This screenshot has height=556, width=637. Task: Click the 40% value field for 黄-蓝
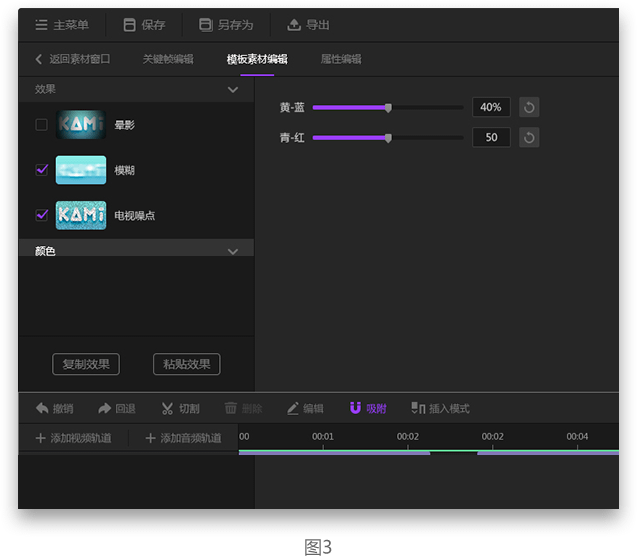[491, 107]
